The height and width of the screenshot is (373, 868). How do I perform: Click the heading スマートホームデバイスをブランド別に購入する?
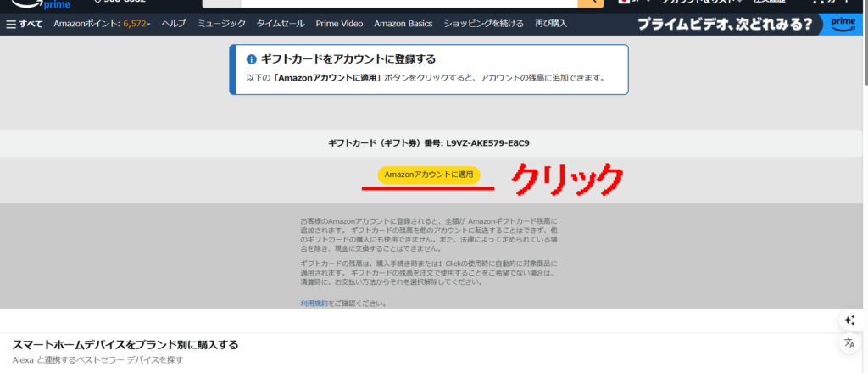[125, 345]
